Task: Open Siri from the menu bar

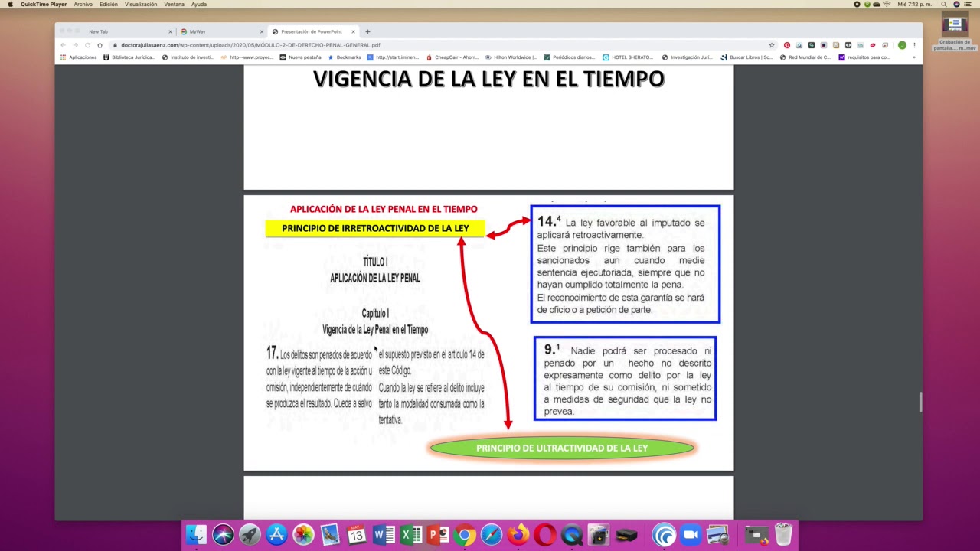Action: click(956, 5)
